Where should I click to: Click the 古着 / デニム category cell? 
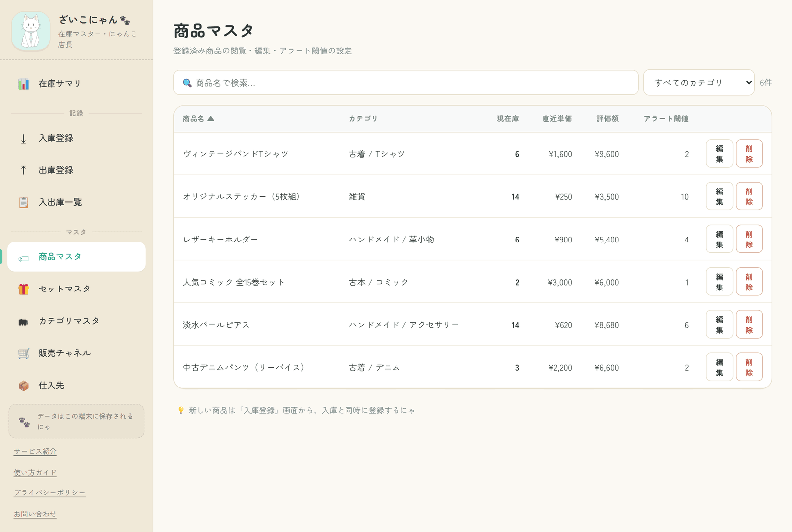click(374, 368)
